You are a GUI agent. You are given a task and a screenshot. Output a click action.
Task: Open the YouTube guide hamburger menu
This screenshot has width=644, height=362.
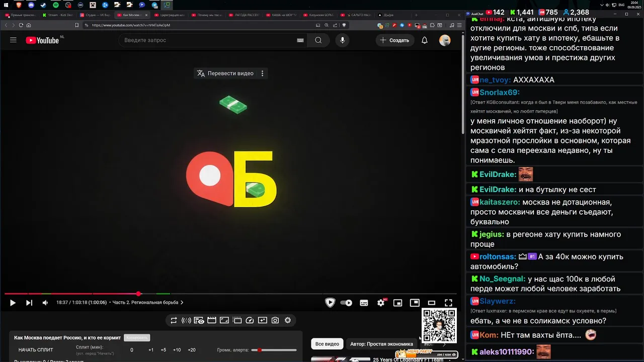click(x=13, y=40)
